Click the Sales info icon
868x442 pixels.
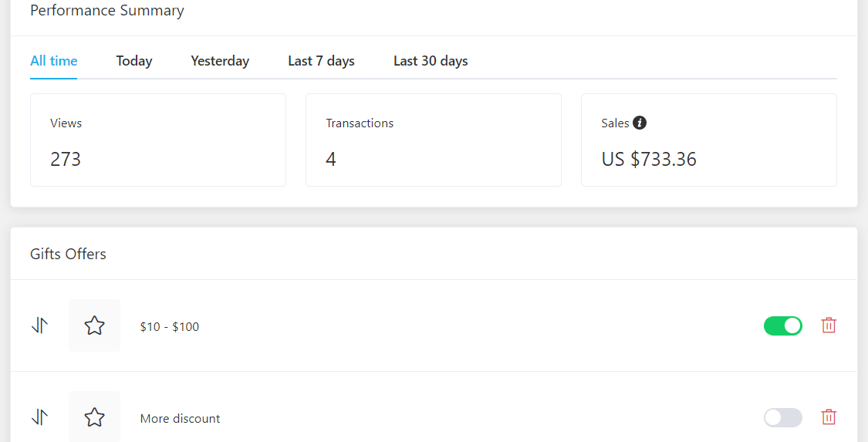[640, 123]
